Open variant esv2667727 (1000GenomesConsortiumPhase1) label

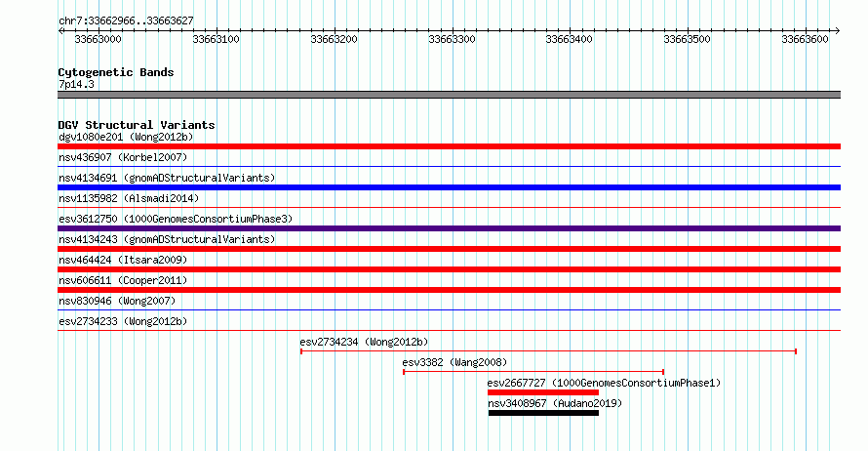coord(604,383)
